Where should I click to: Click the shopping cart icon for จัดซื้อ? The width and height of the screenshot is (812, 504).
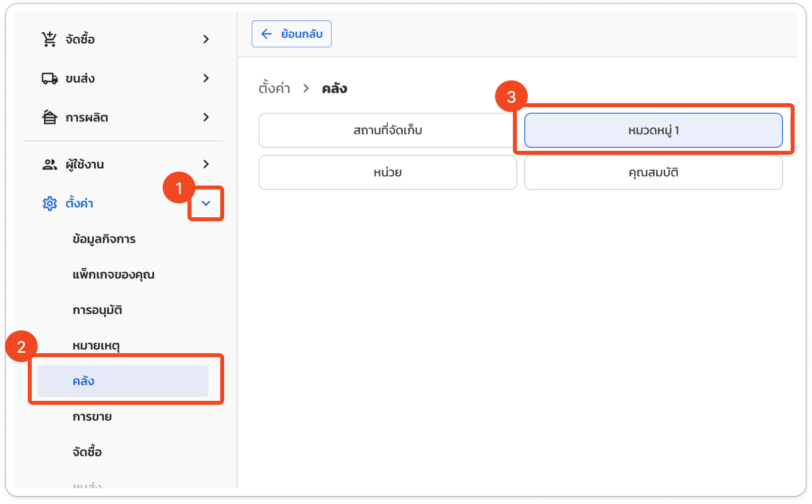click(49, 39)
